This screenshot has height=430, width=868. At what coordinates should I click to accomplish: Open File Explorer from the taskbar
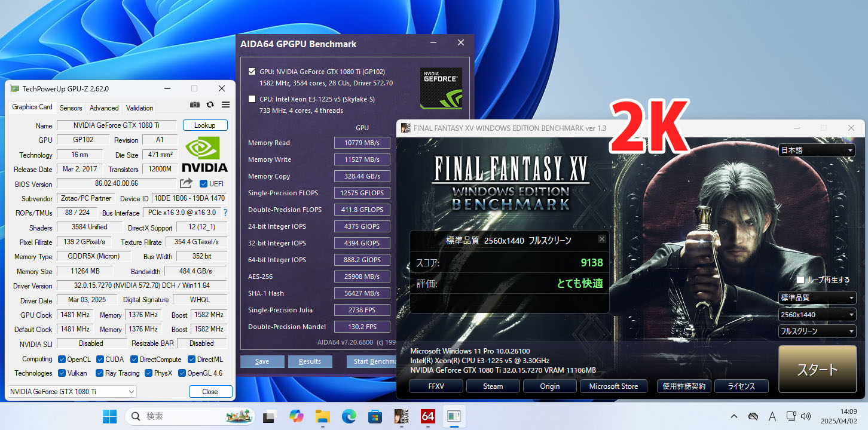[322, 416]
